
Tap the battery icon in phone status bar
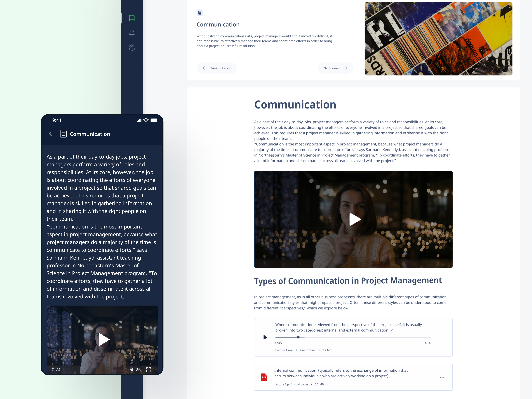[154, 120]
